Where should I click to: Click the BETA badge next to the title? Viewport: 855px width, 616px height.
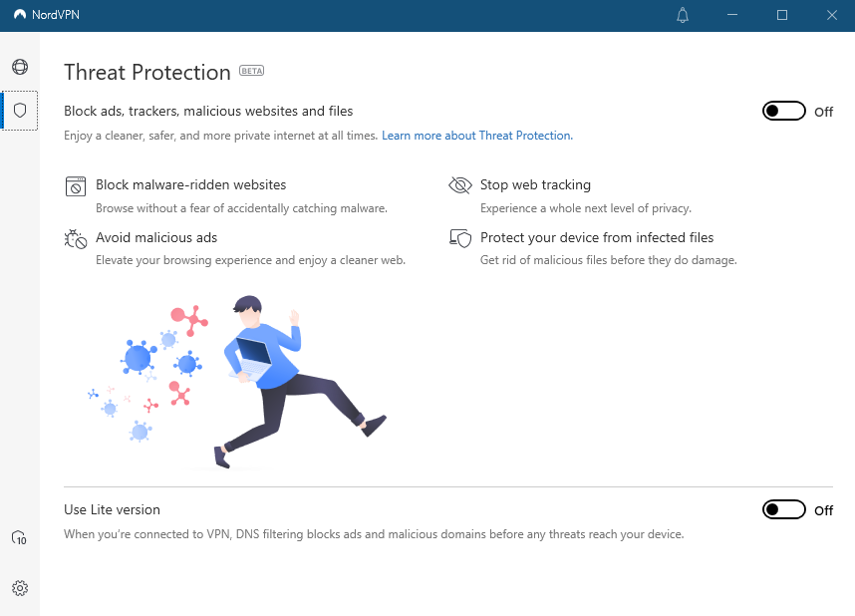click(x=251, y=70)
